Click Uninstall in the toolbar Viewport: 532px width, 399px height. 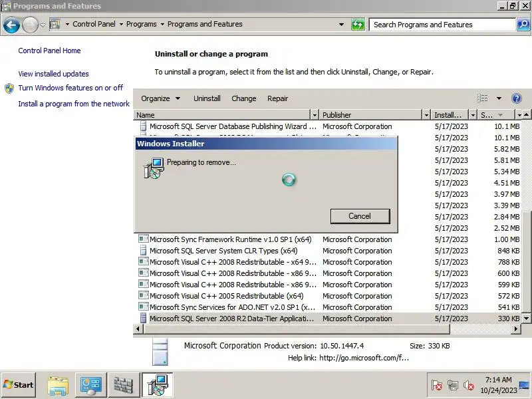(207, 98)
